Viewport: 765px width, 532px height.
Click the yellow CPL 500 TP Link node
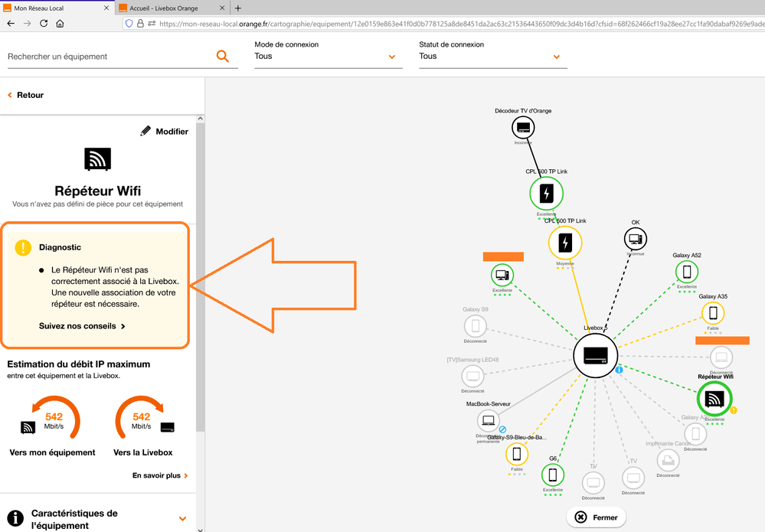pyautogui.click(x=565, y=243)
